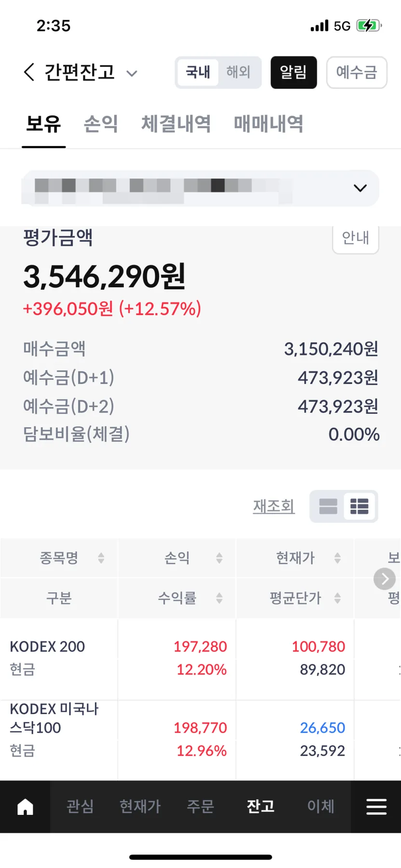Sort by 평균단가 using its sort arrows
Image resolution: width=401 pixels, height=868 pixels.
tap(337, 598)
